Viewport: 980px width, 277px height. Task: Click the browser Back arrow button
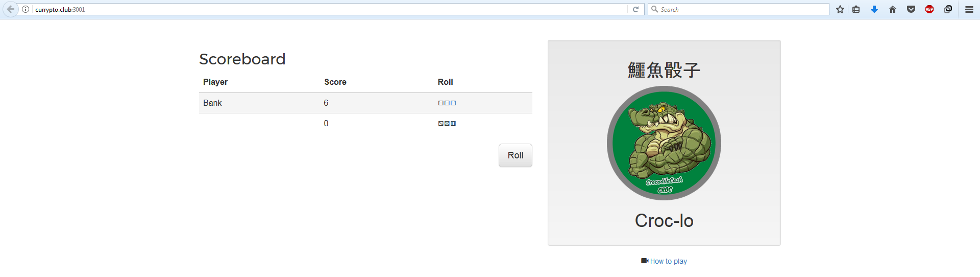10,9
